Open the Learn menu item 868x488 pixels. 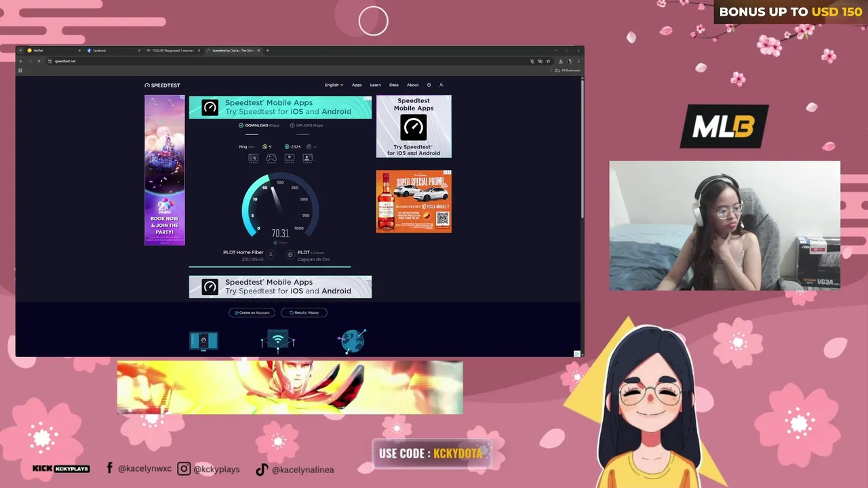pyautogui.click(x=375, y=85)
